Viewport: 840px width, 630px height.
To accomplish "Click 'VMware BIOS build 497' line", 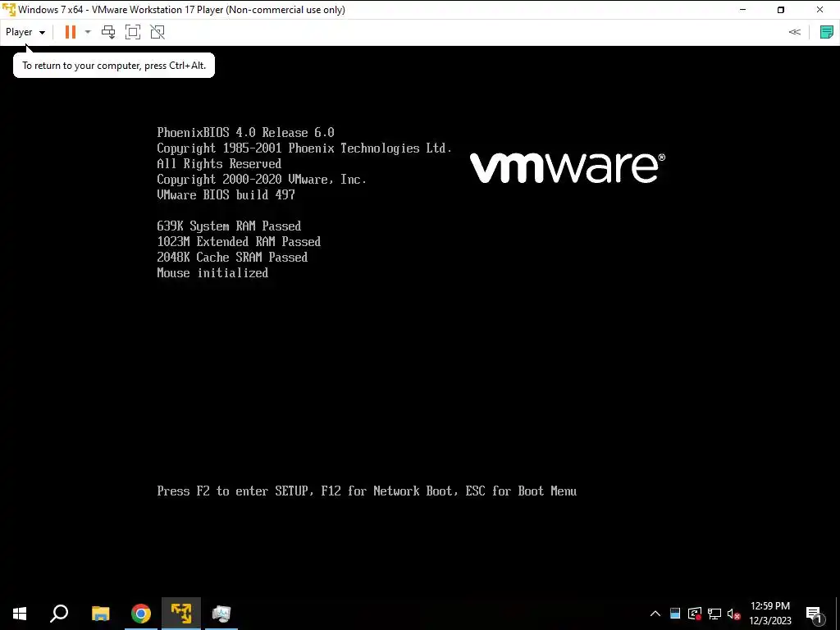I will point(226,194).
